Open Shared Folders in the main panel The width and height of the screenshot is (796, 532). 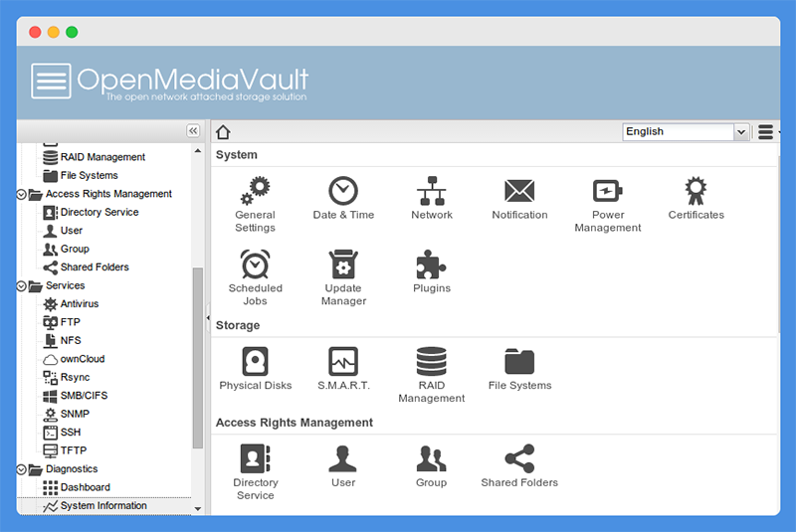point(519,466)
